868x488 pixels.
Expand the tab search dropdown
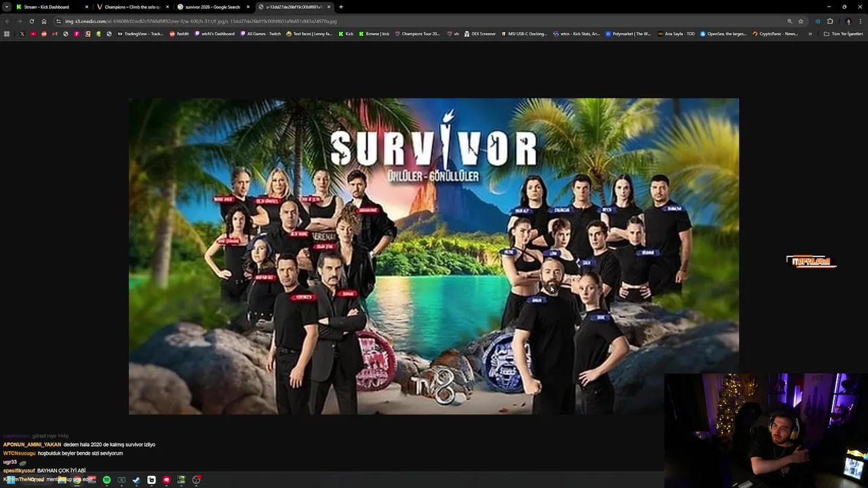point(7,7)
